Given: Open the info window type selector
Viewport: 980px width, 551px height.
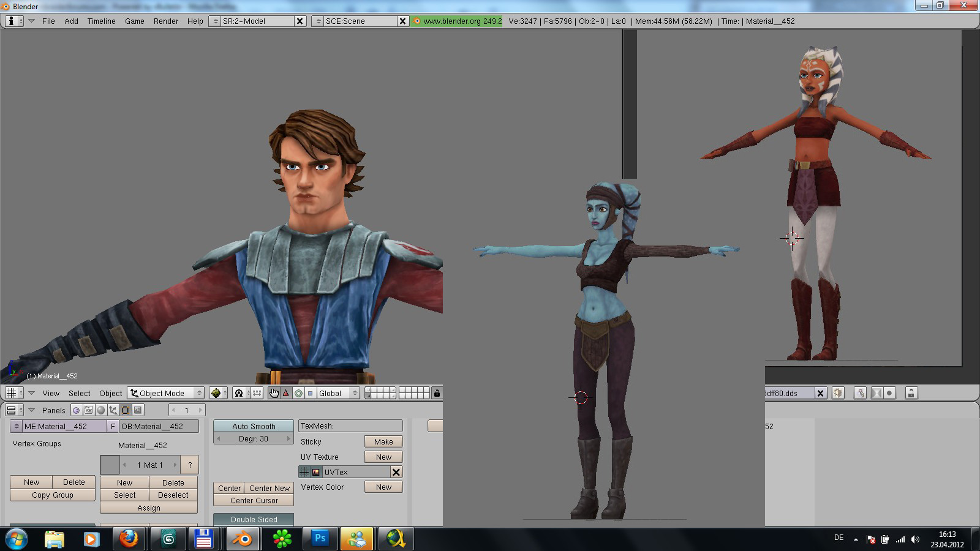Looking at the screenshot, I should tap(14, 21).
